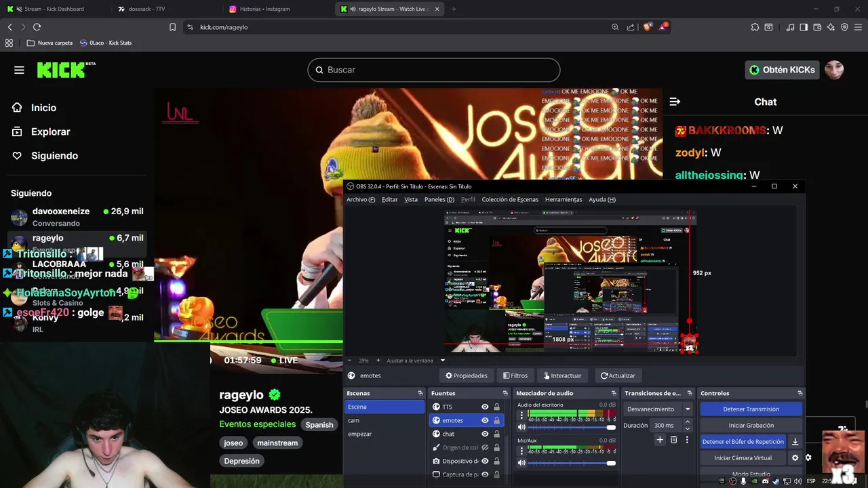The width and height of the screenshot is (868, 488).
Task: Open Brave Leo AI sparkle icon
Action: point(831,27)
